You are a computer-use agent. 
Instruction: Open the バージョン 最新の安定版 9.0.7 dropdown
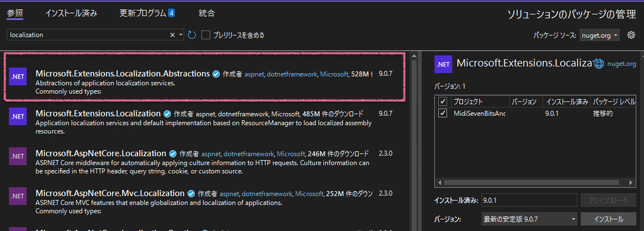point(529,219)
